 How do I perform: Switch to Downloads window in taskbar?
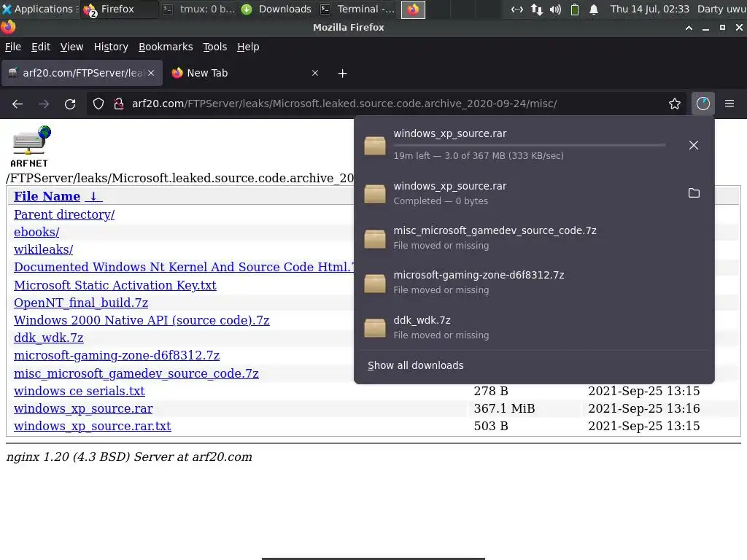pyautogui.click(x=276, y=9)
